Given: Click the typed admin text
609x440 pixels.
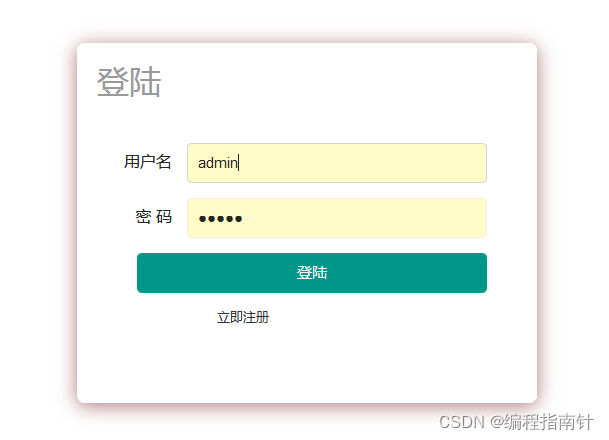Looking at the screenshot, I should point(217,163).
